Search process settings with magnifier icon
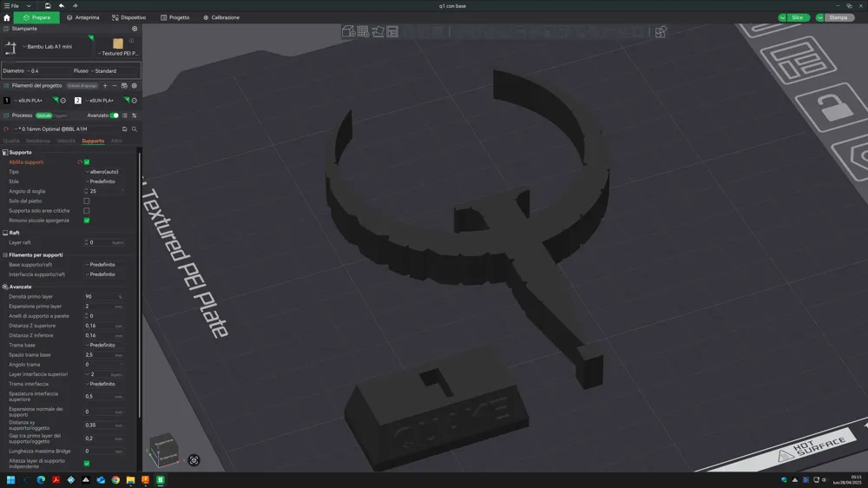This screenshot has width=868, height=488. [134, 129]
